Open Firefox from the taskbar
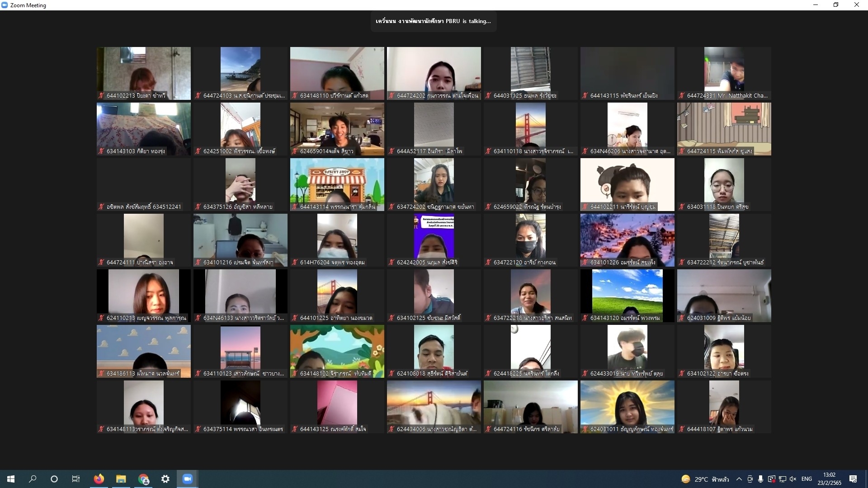The image size is (868, 488). coord(99,479)
